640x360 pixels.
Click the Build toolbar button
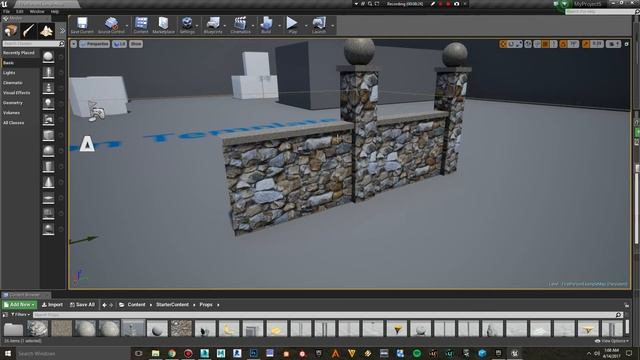[x=266, y=25]
